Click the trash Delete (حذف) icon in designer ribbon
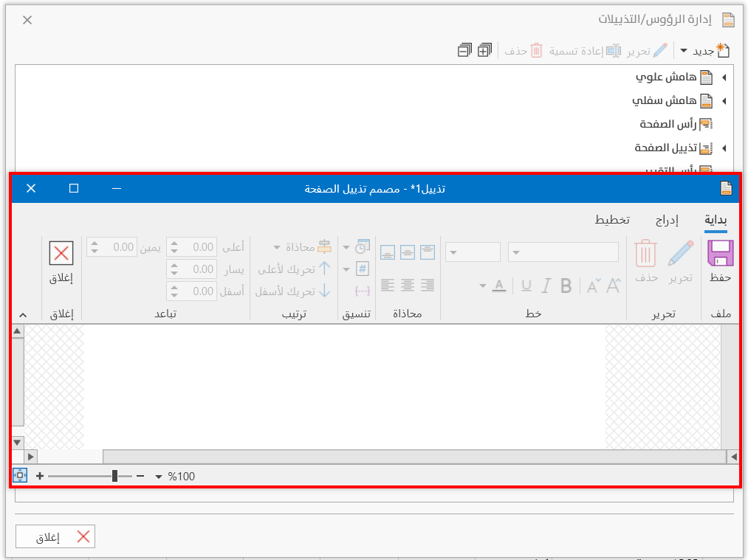 645,253
